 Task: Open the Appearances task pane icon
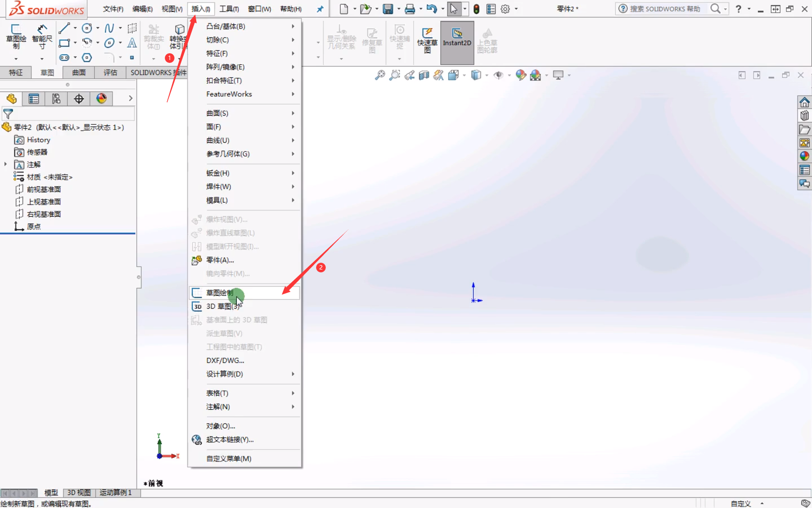point(804,156)
